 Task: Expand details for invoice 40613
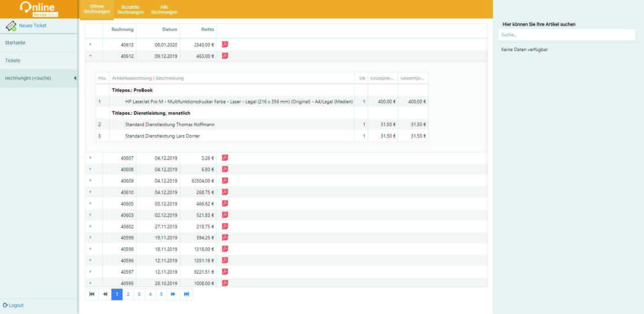click(x=91, y=44)
